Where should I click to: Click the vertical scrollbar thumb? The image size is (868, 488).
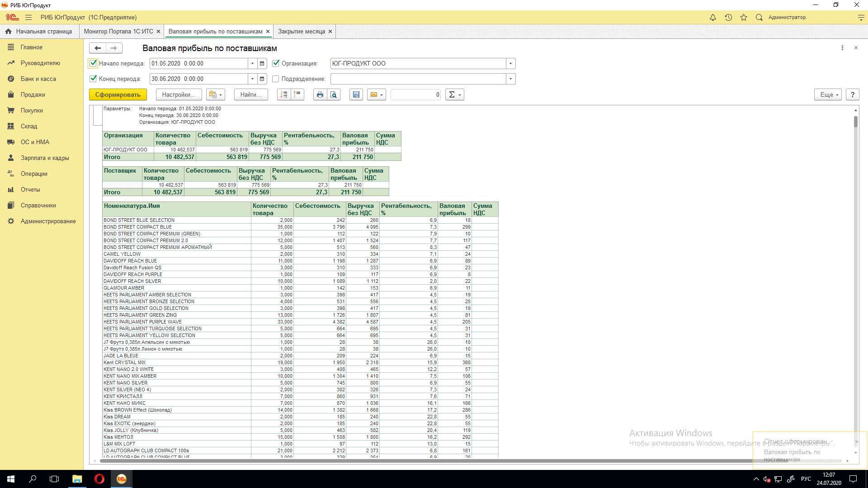click(855, 122)
